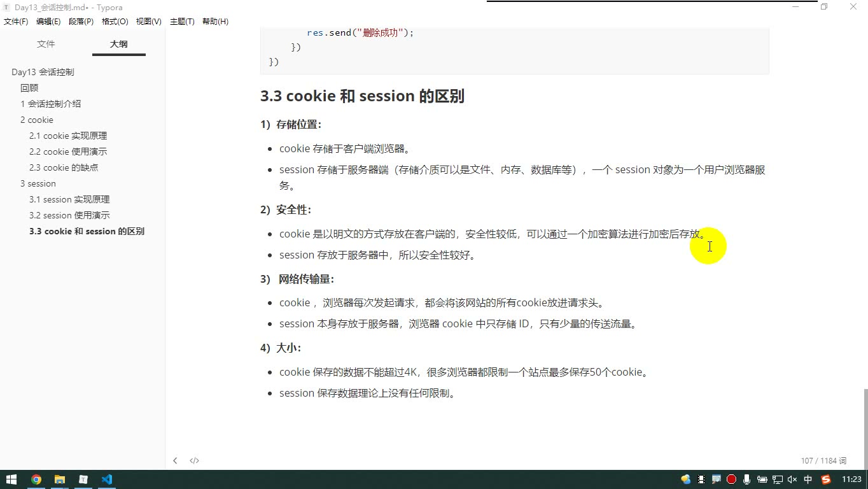Viewport: 868px width, 489px height.
Task: Open 3.1 session 实现原理 outline entry
Action: 69,199
